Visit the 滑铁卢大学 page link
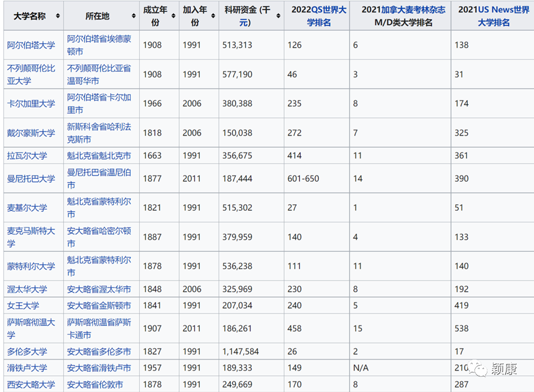The image size is (534, 392). [27, 368]
